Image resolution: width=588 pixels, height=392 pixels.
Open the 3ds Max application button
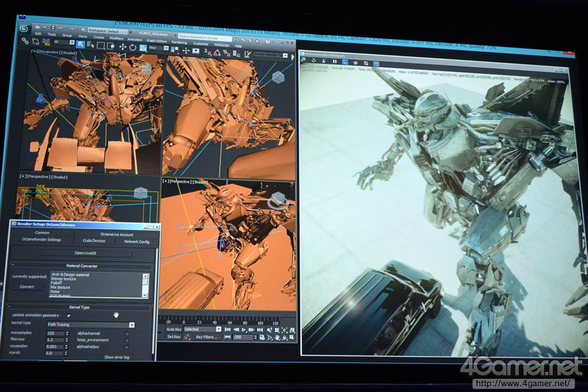(x=25, y=29)
